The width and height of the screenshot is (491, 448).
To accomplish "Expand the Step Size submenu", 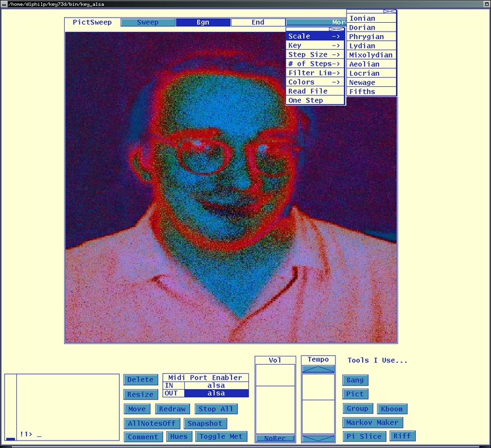I will coord(315,55).
